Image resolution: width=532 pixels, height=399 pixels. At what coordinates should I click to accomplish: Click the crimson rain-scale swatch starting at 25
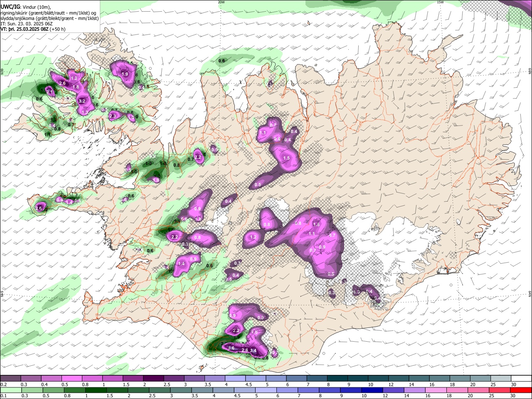pos(500,390)
